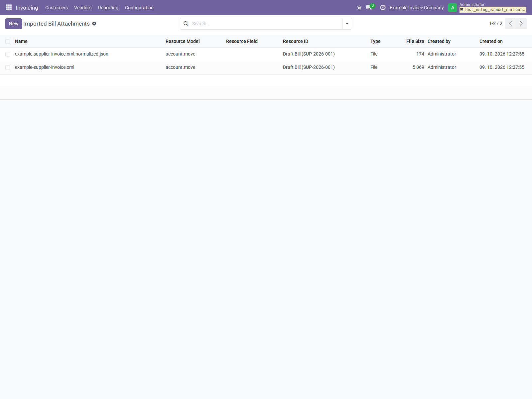Check the example-supplier-invoice.xml row checkbox

pos(8,67)
